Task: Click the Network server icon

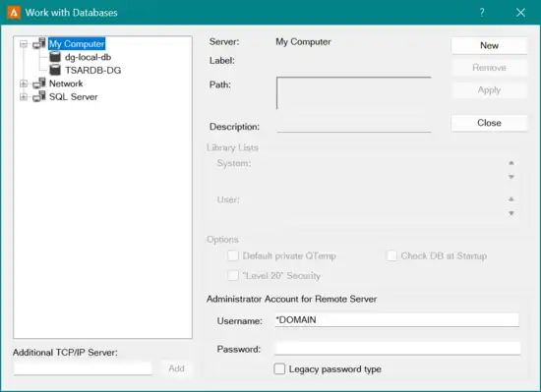Action: pyautogui.click(x=39, y=84)
